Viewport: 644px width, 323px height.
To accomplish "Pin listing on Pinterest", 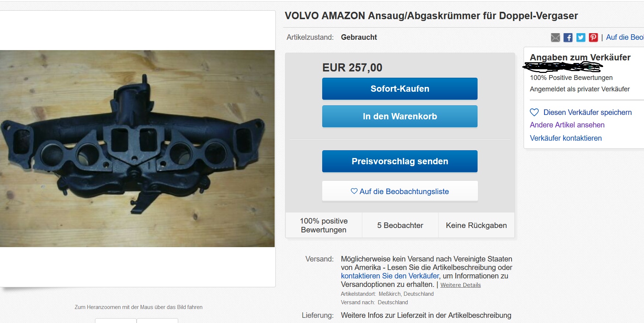I will click(593, 38).
